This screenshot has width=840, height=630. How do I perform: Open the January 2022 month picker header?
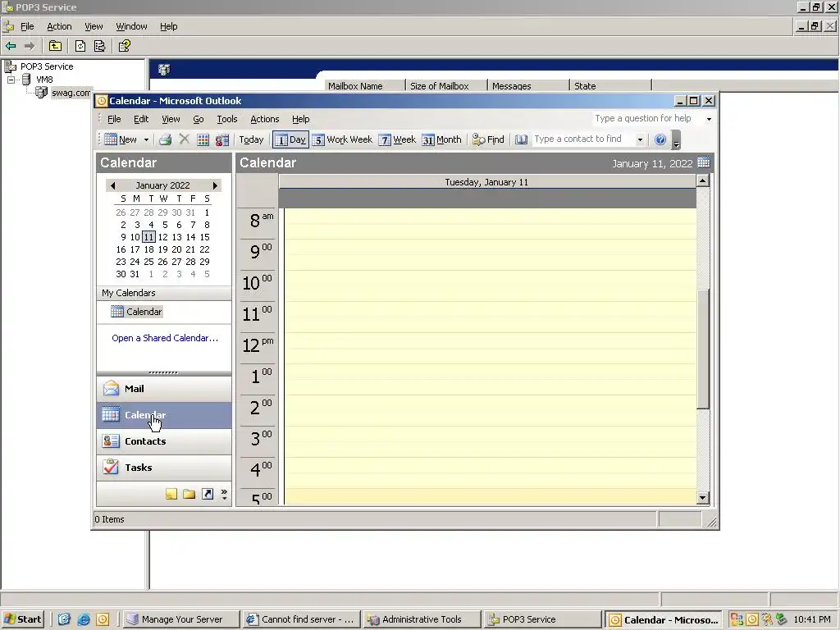coord(163,185)
